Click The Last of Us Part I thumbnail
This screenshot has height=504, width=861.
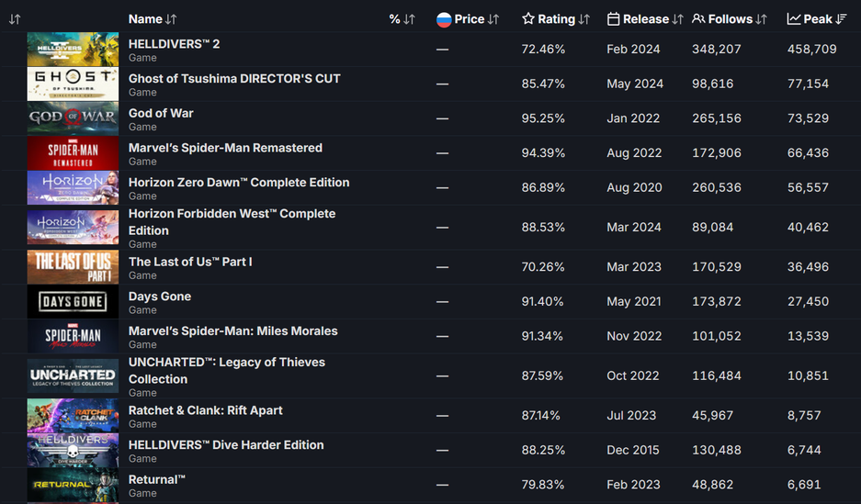[73, 267]
